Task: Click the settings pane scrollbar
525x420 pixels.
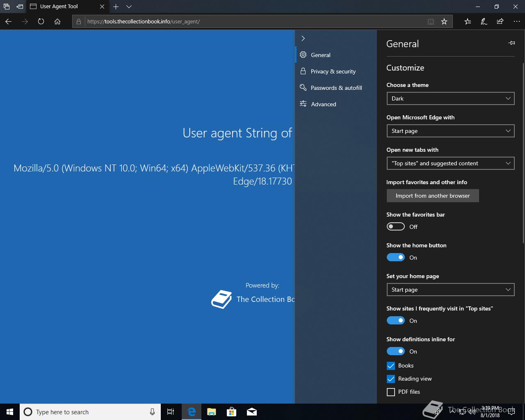Action: pyautogui.click(x=523, y=153)
